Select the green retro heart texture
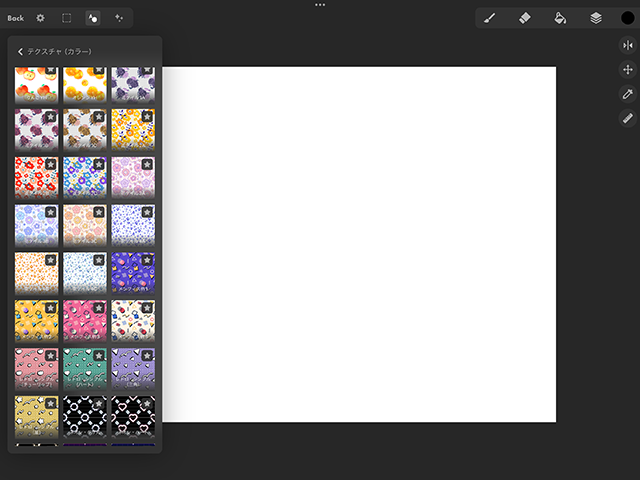Screen dimensions: 640x480 [84, 367]
